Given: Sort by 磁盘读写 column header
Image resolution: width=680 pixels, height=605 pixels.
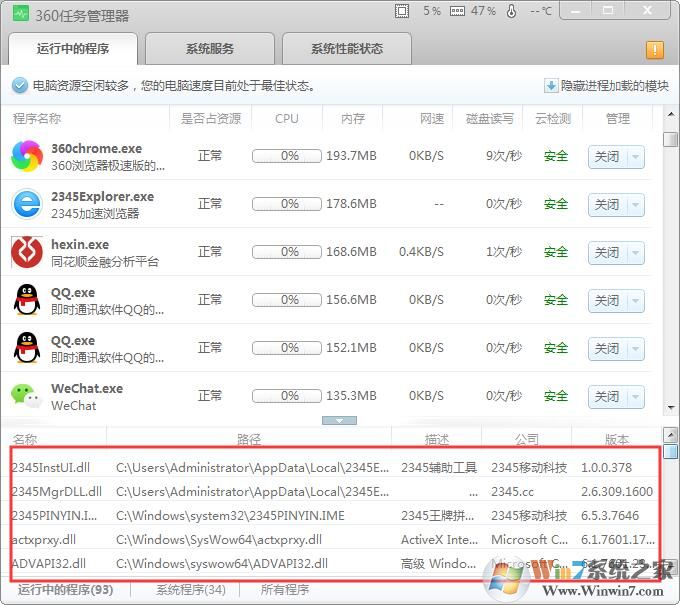Looking at the screenshot, I should click(x=490, y=118).
